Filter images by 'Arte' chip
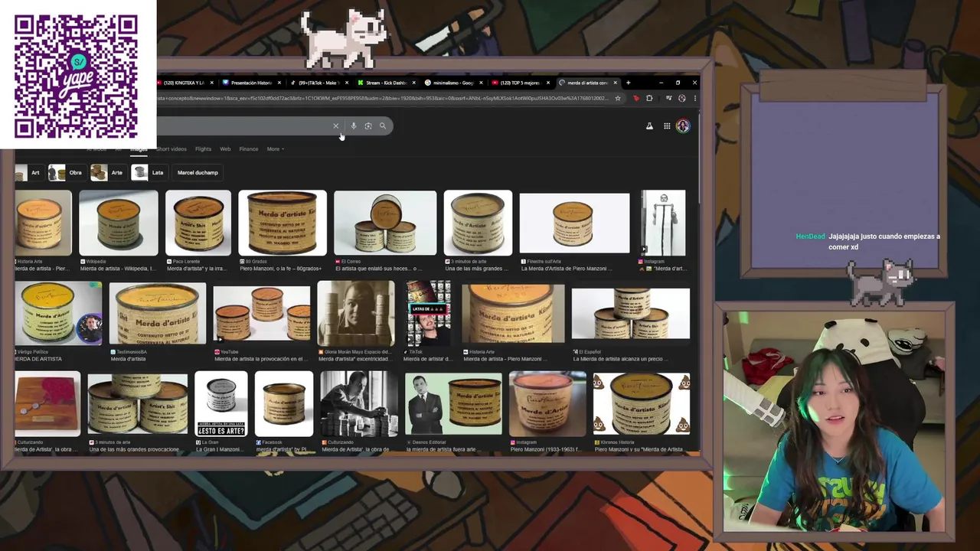 [x=108, y=173]
